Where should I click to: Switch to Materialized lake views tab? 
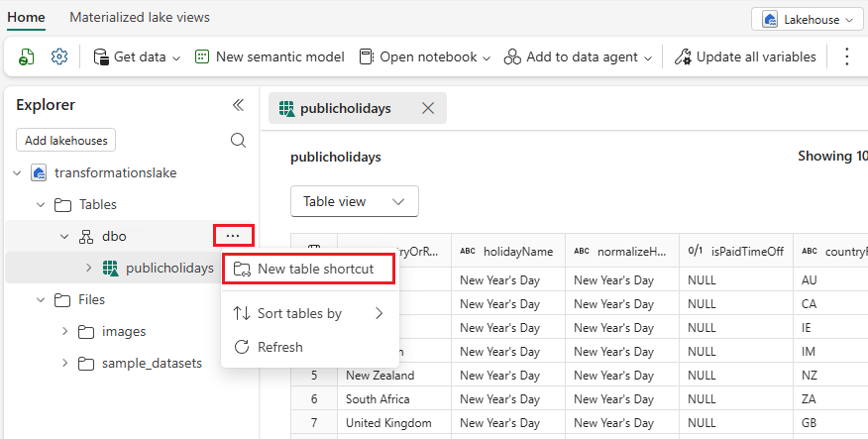point(140,18)
